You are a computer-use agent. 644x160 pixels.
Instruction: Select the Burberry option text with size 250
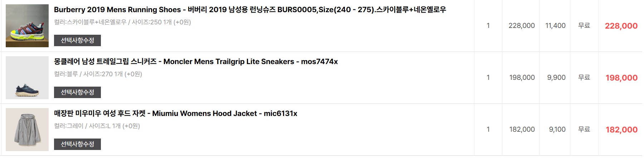122,22
